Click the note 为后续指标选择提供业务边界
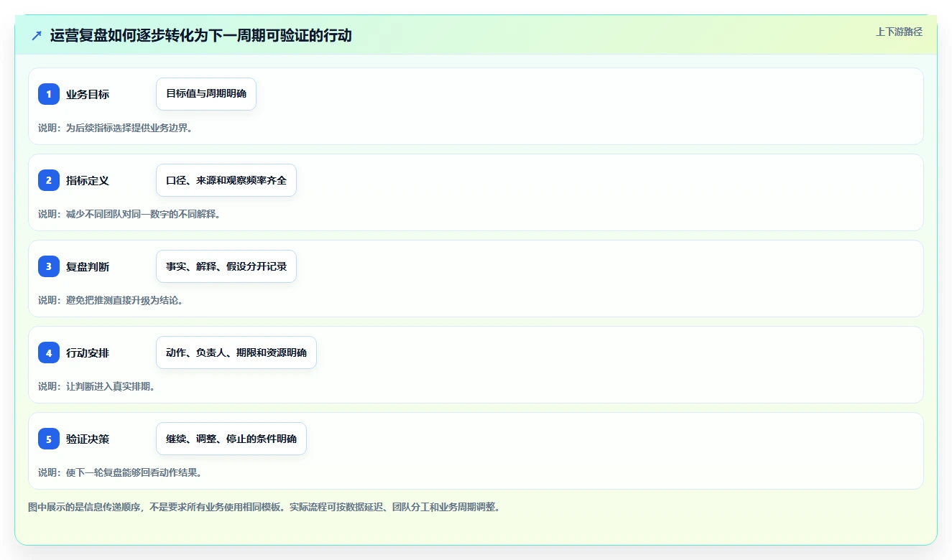Screen dimensions: 952x560 129,128
